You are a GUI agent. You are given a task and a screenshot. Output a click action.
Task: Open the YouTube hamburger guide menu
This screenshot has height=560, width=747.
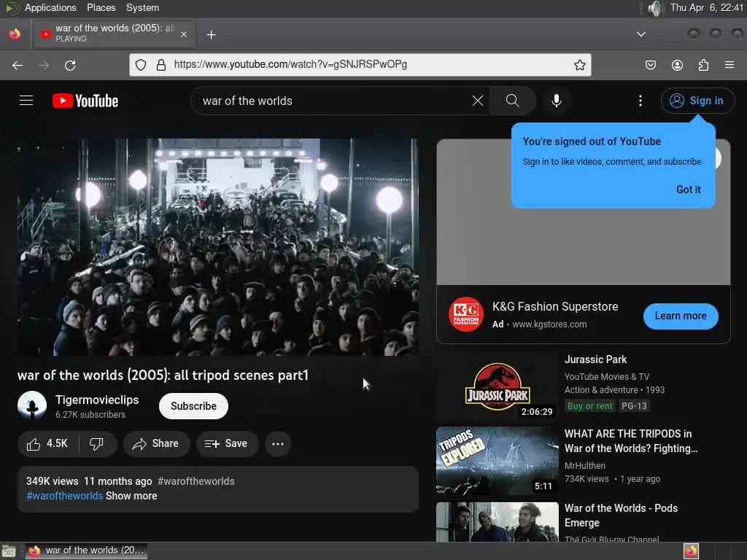click(x=26, y=101)
